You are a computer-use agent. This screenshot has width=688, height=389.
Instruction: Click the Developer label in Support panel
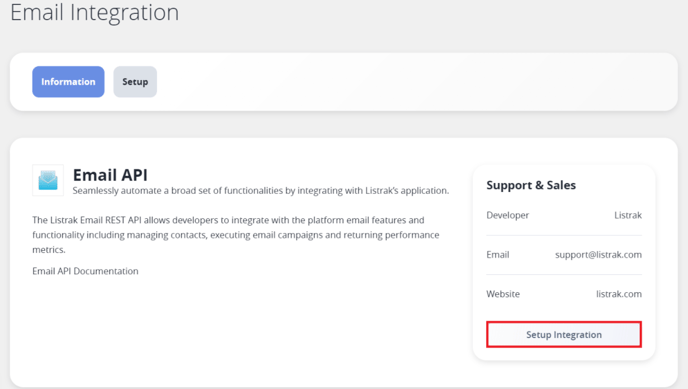pos(508,215)
